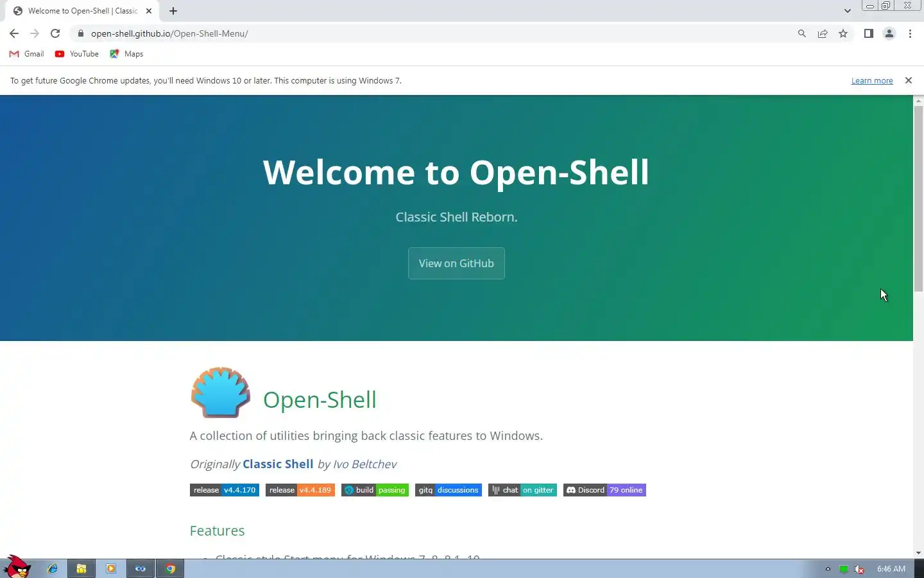Open the Chrome side panel

(x=869, y=33)
